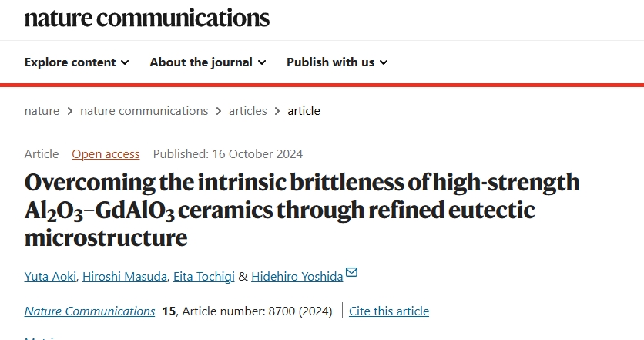
Task: Open the Publish with us dropdown
Action: coord(337,62)
